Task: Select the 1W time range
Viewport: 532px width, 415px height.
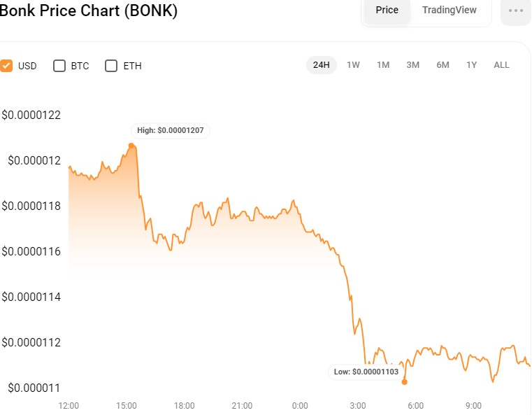Action: pyautogui.click(x=353, y=65)
